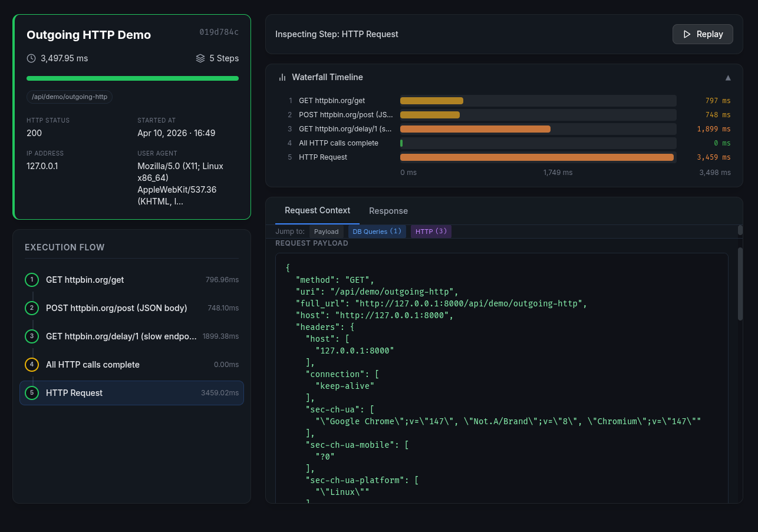
Task: Click the Replay button
Action: click(703, 34)
